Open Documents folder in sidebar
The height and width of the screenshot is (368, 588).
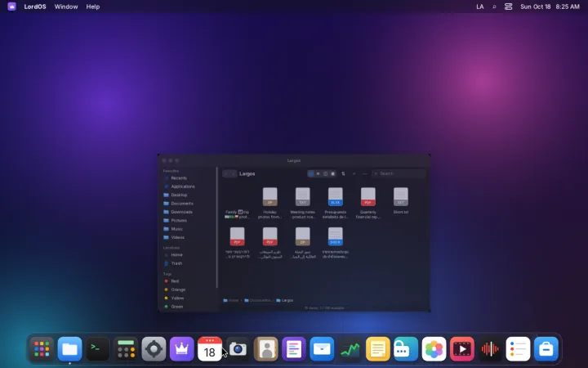tap(189, 204)
